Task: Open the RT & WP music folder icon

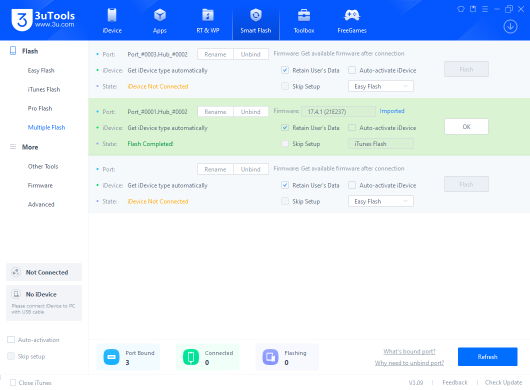Action: 208,16
